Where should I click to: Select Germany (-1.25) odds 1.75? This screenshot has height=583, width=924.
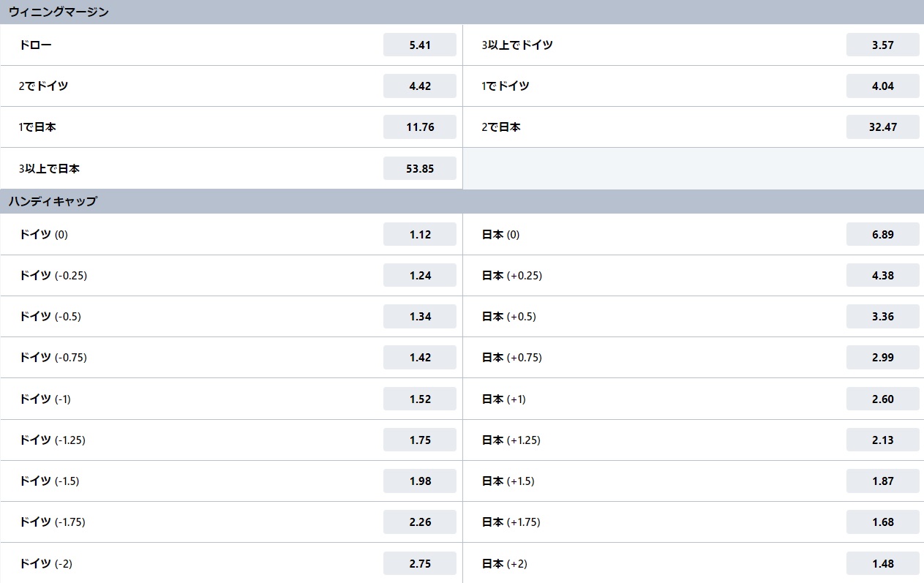click(420, 440)
